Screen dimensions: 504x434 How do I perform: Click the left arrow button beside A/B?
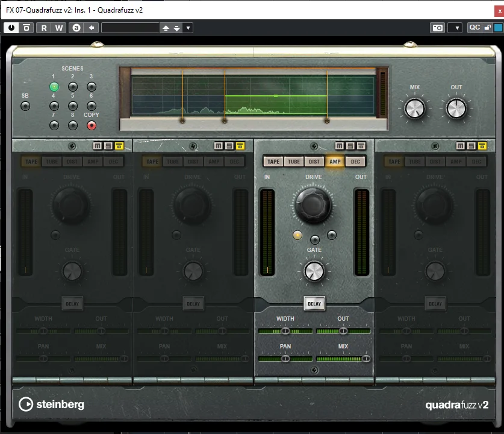(x=92, y=28)
